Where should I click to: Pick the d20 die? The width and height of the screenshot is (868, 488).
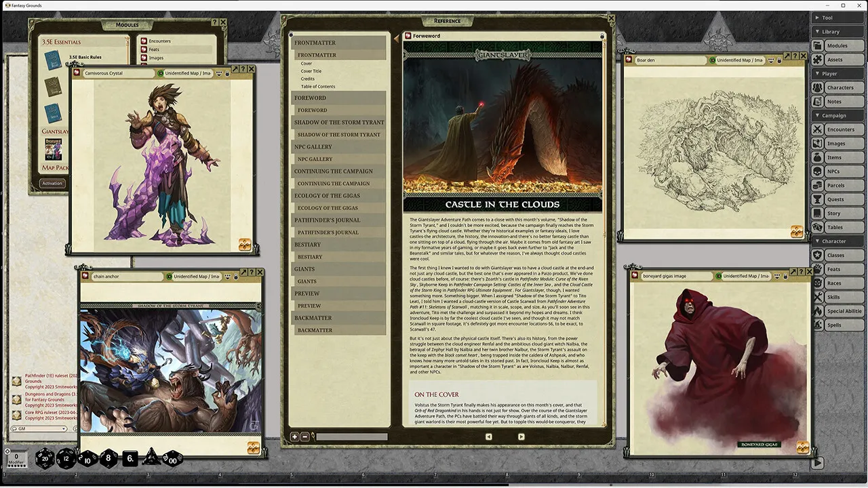[x=45, y=458]
